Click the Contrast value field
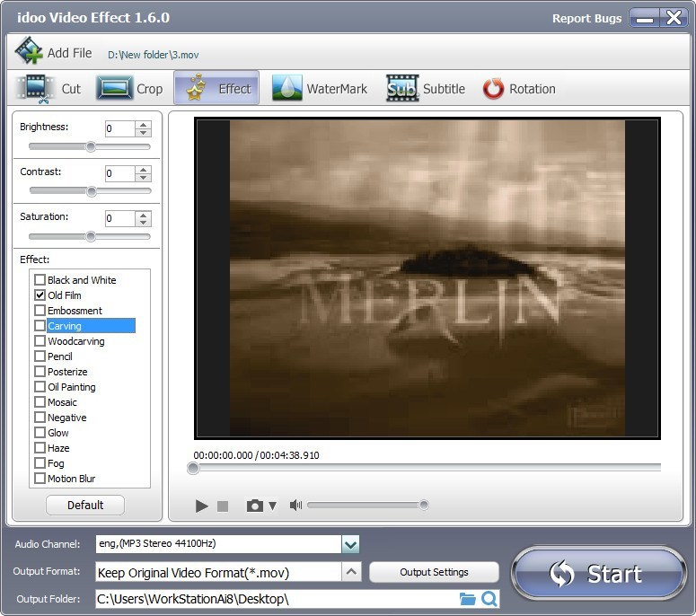 (119, 173)
